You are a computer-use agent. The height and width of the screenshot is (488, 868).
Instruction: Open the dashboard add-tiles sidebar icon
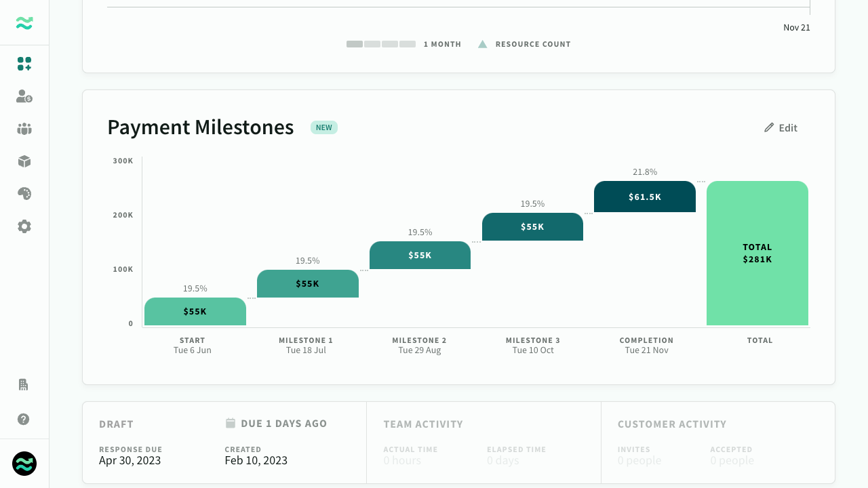[24, 64]
